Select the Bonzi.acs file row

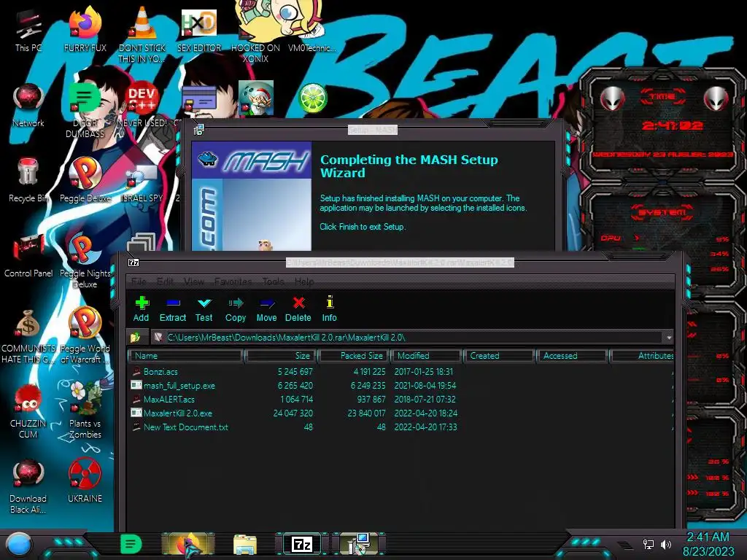[400, 371]
